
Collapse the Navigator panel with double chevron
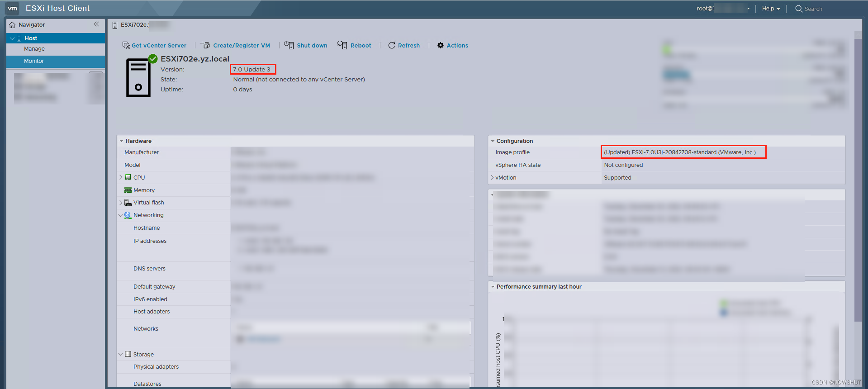pyautogui.click(x=96, y=24)
